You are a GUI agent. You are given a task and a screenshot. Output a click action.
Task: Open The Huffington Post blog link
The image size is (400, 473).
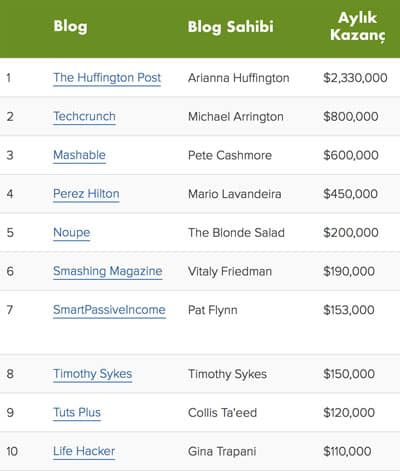coord(107,78)
